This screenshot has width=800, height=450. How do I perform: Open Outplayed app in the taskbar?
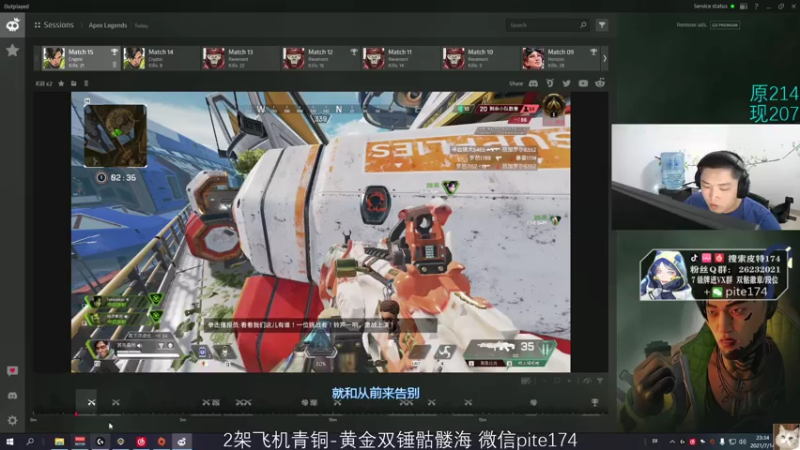182,441
